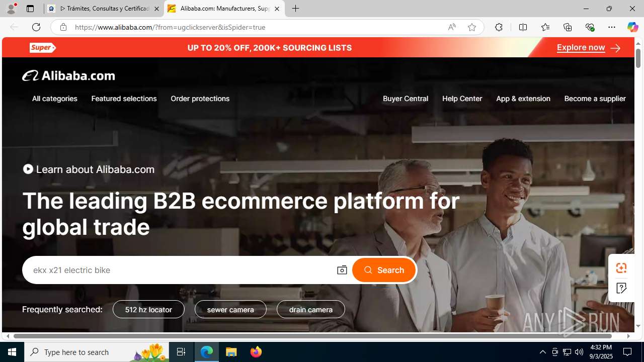
Task: Close the Alibaba.com browser tab
Action: pyautogui.click(x=277, y=9)
